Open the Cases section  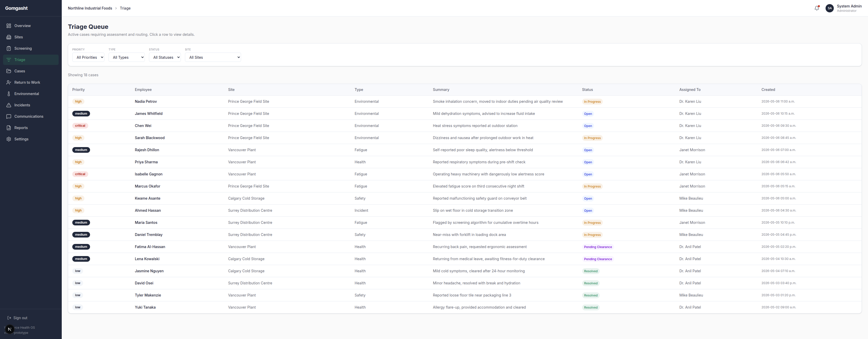pyautogui.click(x=31, y=71)
